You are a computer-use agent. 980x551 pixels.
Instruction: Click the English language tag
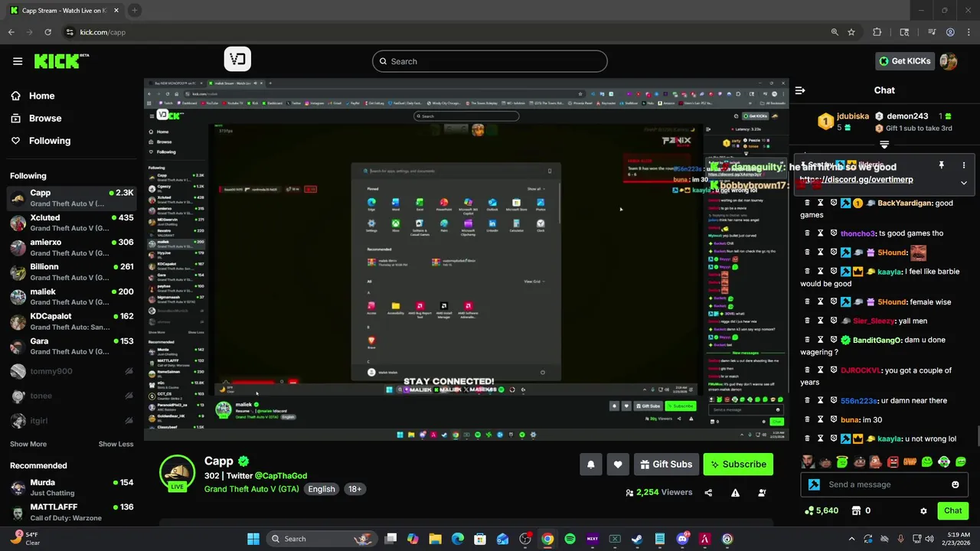pos(322,489)
